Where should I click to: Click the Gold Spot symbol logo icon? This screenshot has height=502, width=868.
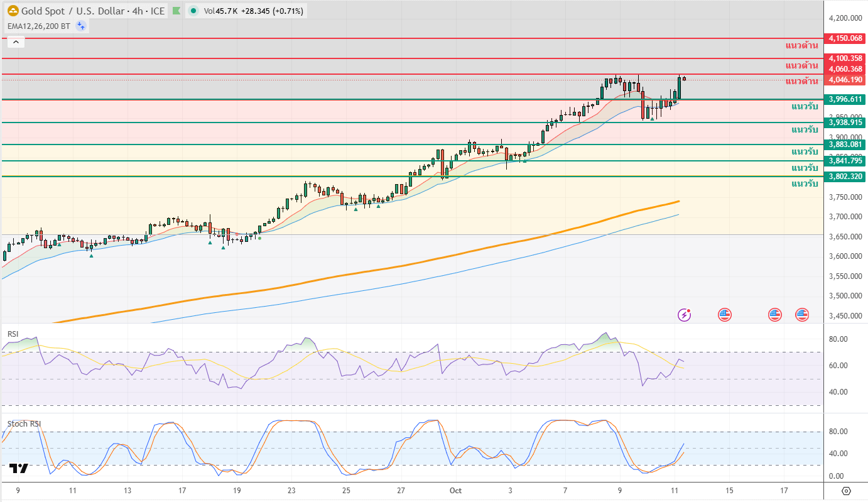point(13,11)
